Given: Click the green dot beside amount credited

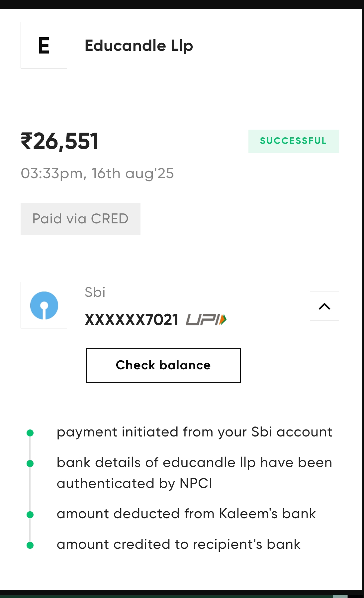Looking at the screenshot, I should (x=30, y=545).
